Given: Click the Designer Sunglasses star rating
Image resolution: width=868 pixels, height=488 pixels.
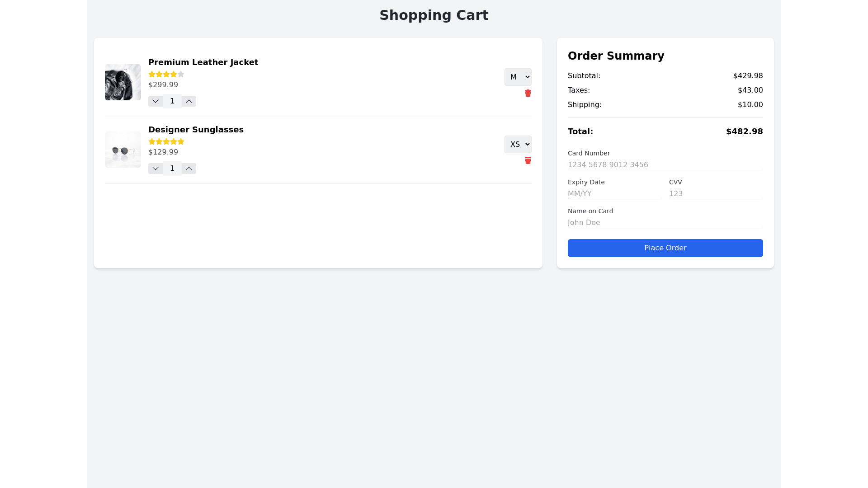Looking at the screenshot, I should coord(166,141).
